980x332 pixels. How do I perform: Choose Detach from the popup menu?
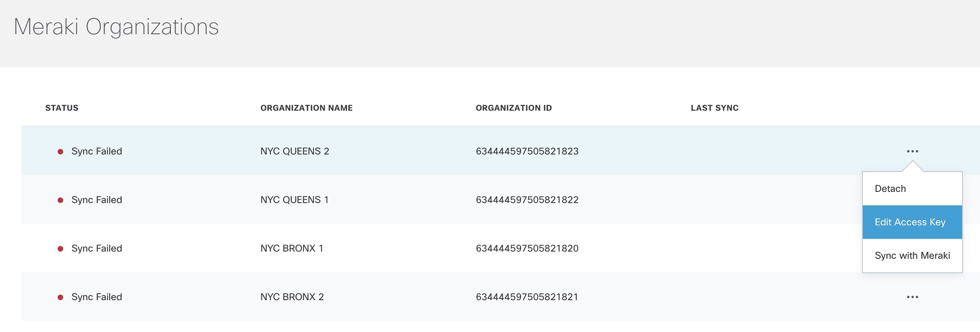pos(912,189)
